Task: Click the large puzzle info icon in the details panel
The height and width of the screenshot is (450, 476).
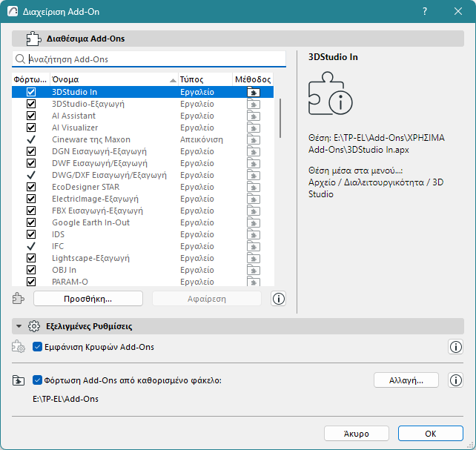Action: point(330,94)
